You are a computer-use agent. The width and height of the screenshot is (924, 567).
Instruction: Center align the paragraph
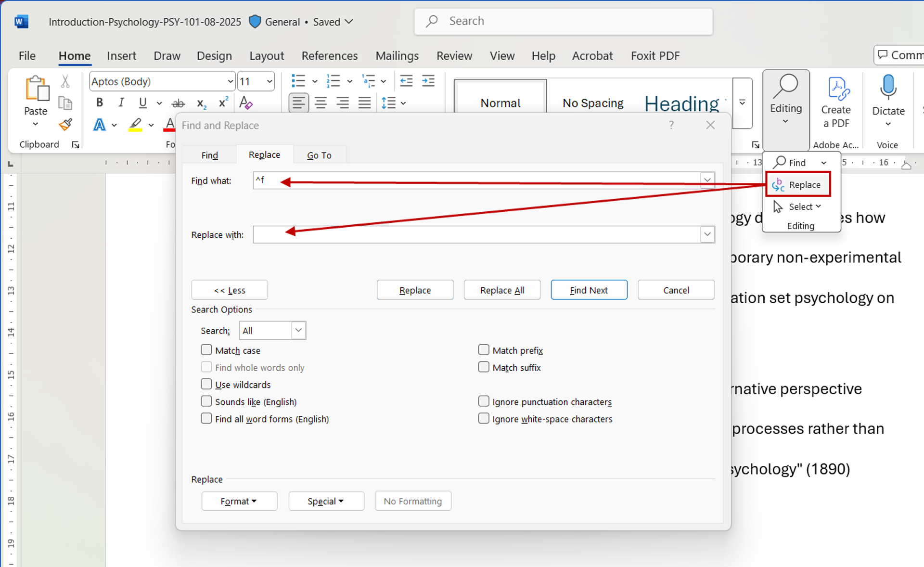click(321, 103)
